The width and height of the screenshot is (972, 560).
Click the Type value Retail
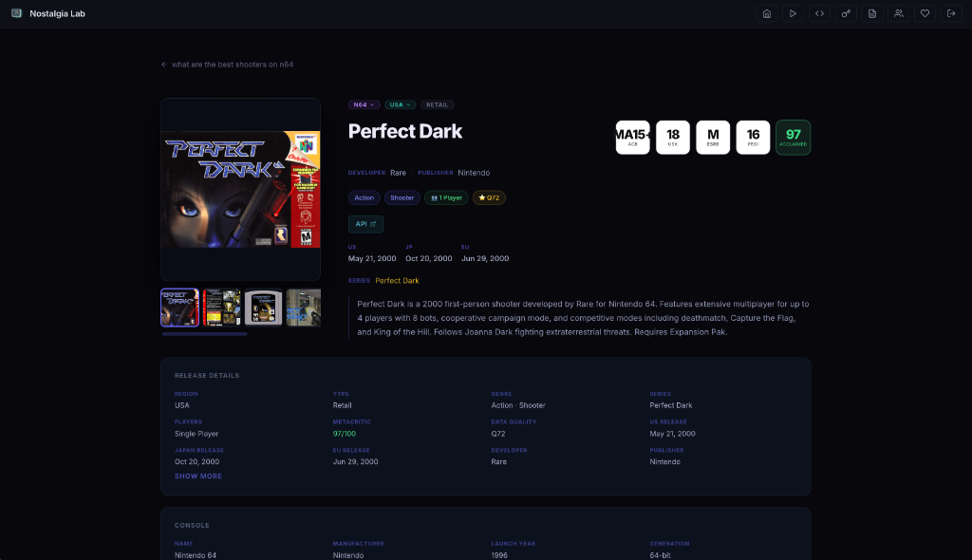click(x=342, y=405)
